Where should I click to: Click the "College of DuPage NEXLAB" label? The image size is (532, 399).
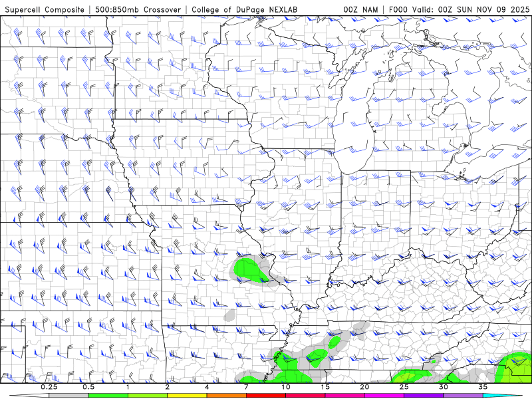(244, 9)
